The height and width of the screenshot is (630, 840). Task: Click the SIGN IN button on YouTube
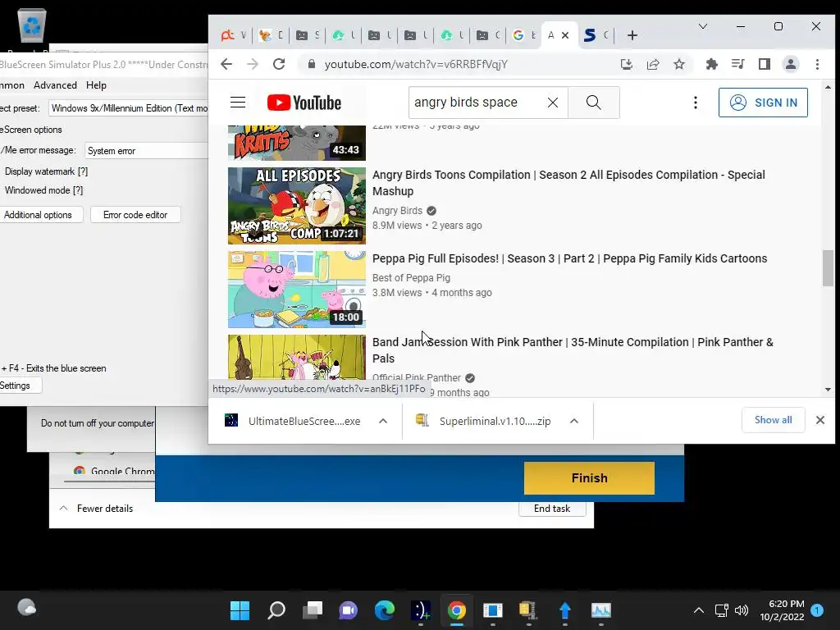[x=763, y=103]
